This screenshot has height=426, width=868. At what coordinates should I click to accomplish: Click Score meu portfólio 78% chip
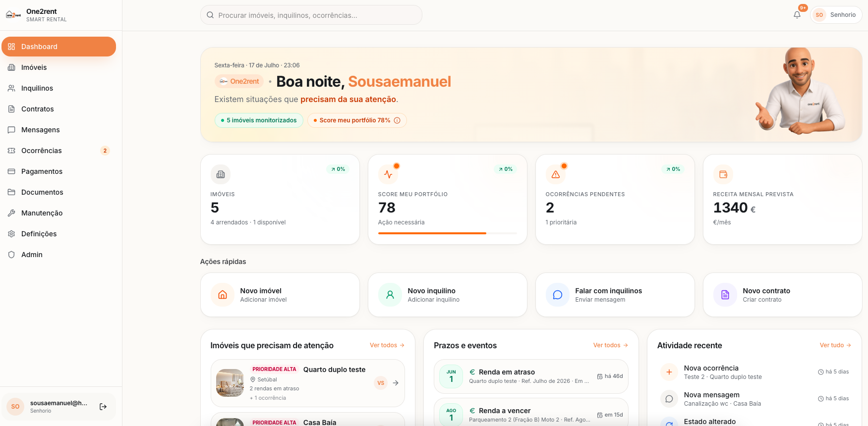(357, 120)
